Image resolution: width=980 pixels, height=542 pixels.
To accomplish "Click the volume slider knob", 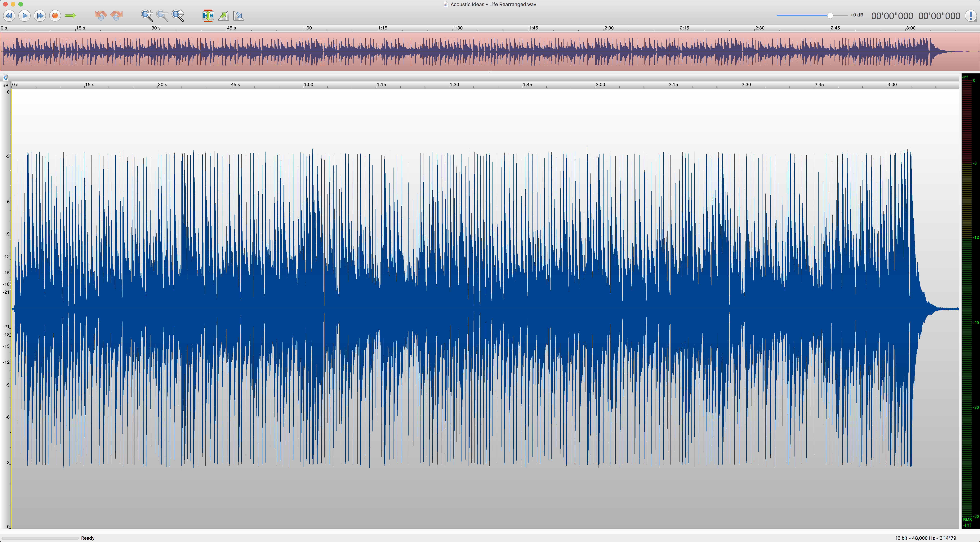I will pos(830,15).
